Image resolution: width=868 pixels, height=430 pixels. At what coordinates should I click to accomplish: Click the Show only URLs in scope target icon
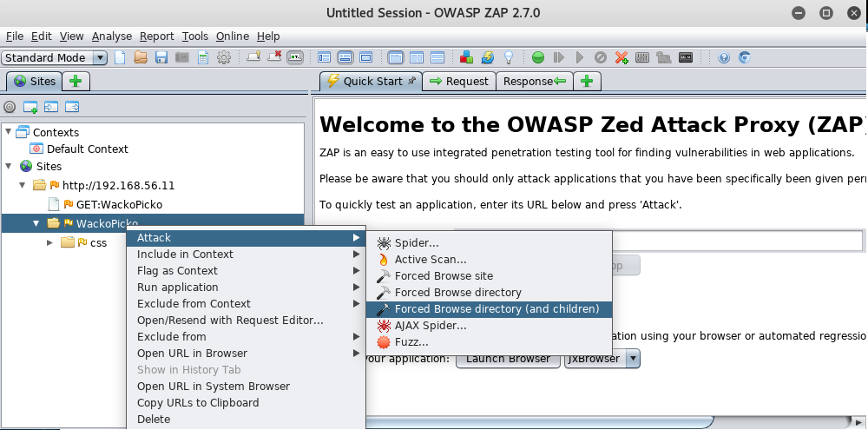click(x=10, y=107)
